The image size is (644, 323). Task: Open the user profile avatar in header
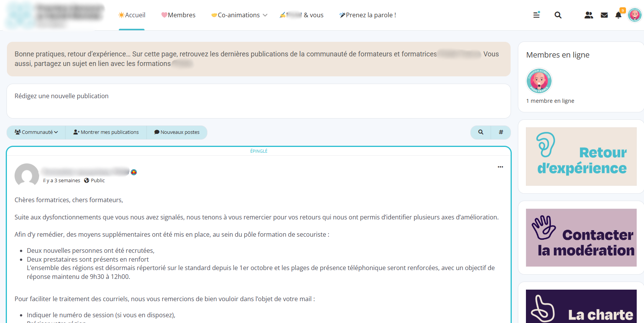click(x=634, y=15)
